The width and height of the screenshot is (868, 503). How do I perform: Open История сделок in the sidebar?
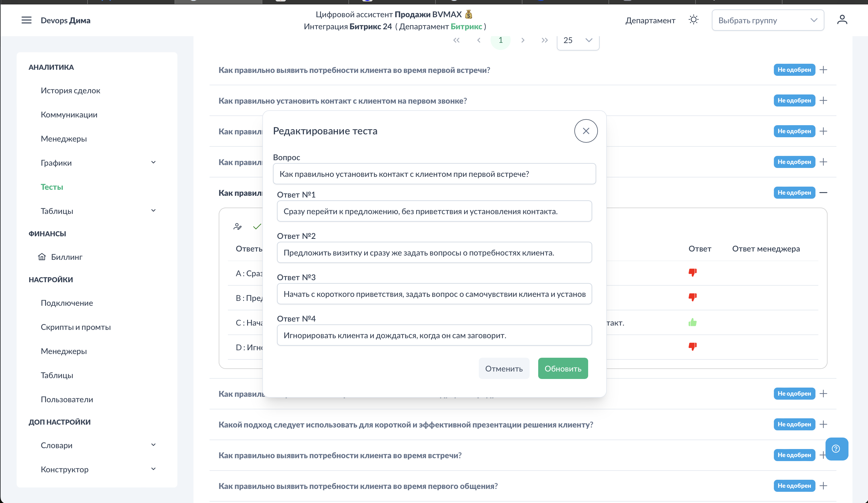[70, 91]
